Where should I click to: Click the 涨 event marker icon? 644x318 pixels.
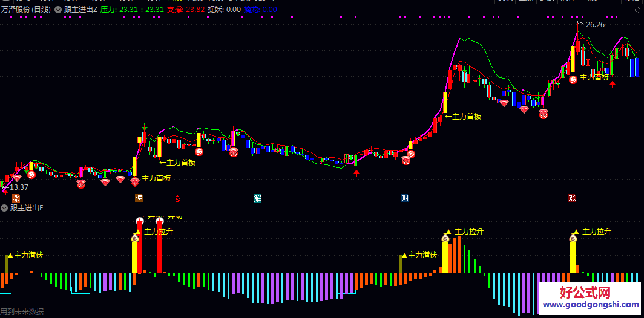pos(572,198)
